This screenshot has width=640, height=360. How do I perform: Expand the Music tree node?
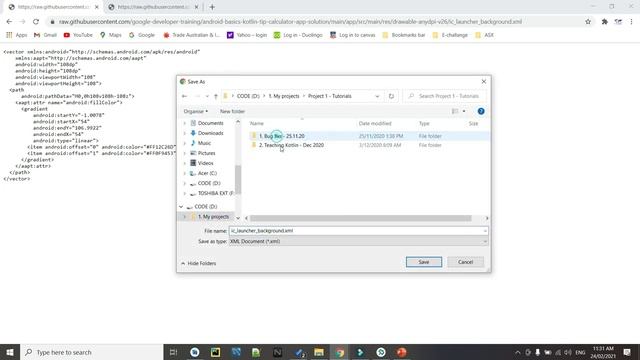(x=184, y=143)
